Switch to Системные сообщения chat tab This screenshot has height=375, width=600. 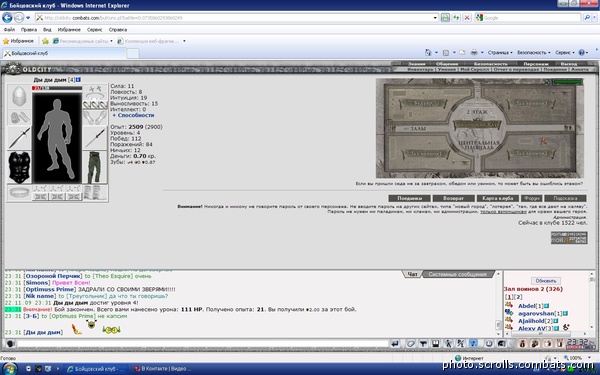(x=458, y=274)
